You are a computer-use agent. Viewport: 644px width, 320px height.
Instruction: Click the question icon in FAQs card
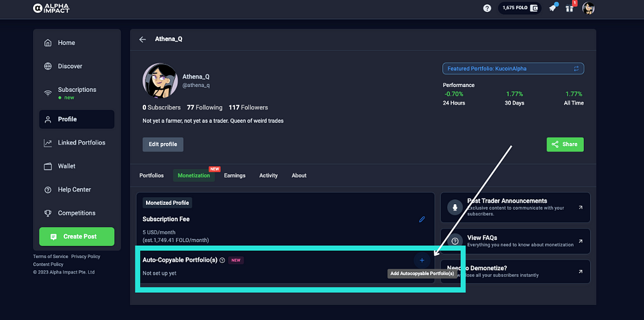[x=455, y=242]
